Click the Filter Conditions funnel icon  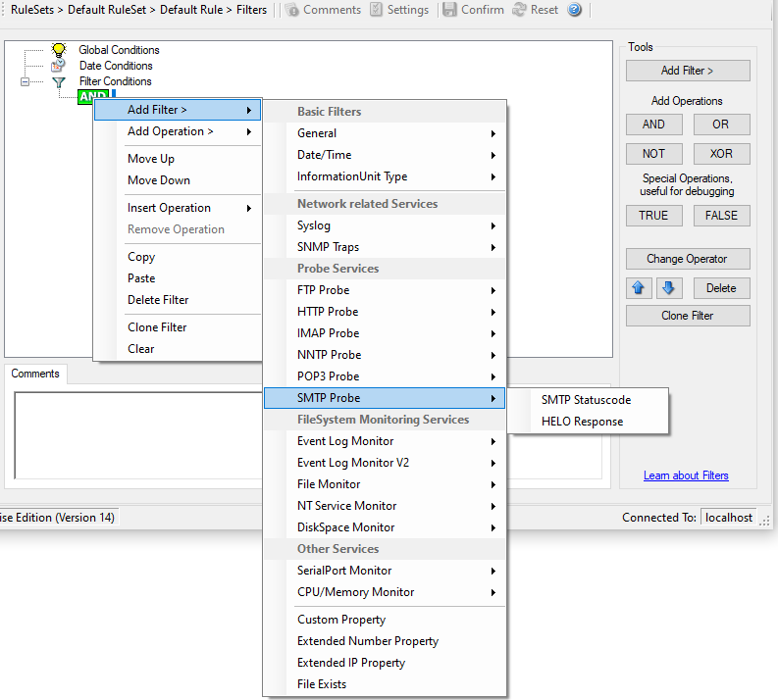point(59,82)
